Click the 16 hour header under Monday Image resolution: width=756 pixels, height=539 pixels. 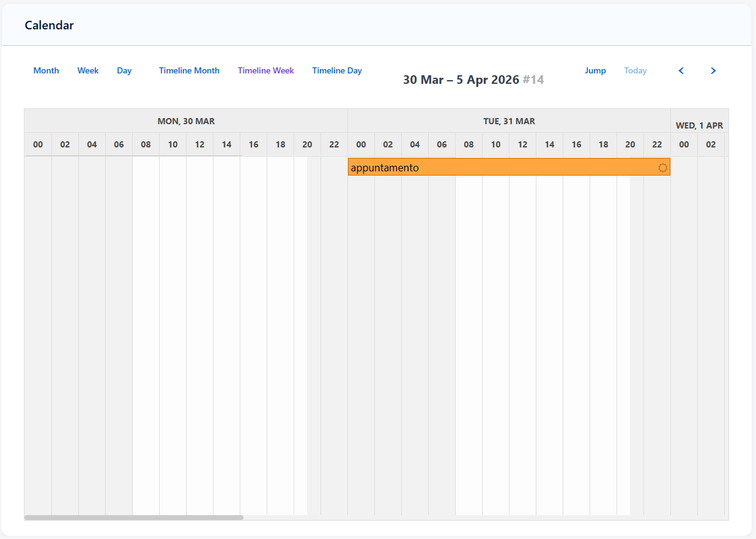pyautogui.click(x=253, y=145)
